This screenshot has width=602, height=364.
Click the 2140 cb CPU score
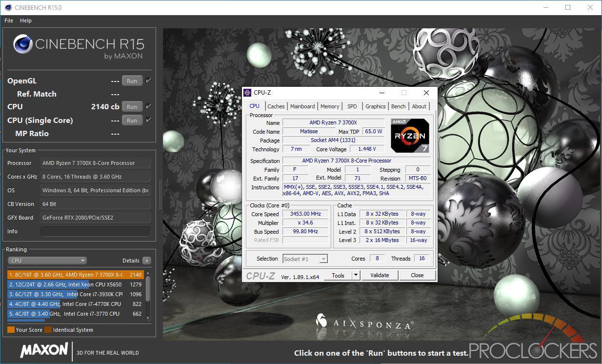click(105, 106)
